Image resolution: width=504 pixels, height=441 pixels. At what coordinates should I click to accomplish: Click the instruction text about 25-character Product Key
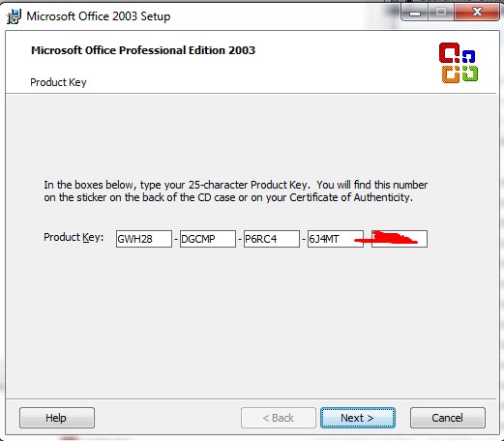click(235, 191)
